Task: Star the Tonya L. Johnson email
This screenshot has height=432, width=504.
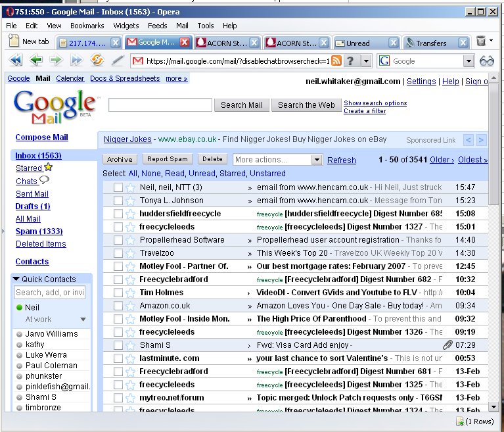Action: [x=130, y=201]
